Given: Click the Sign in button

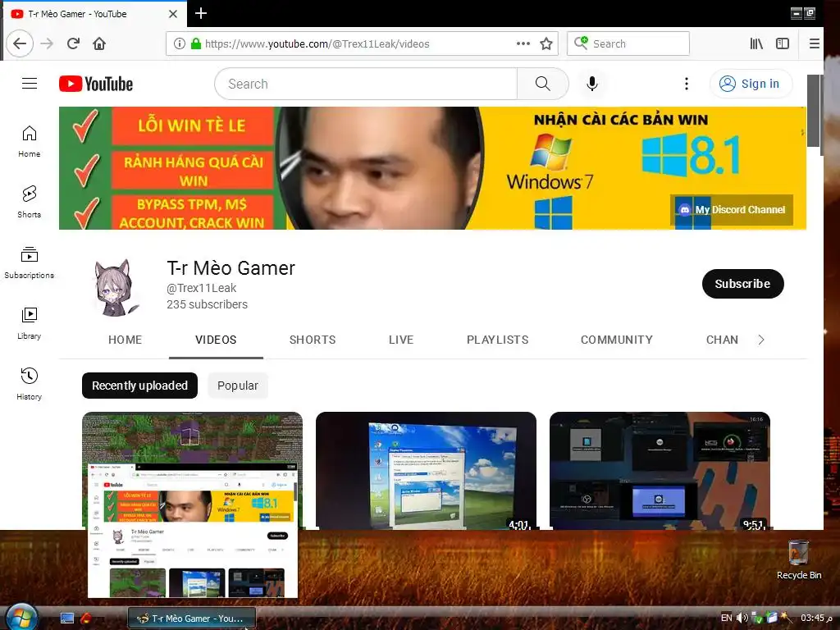Looking at the screenshot, I should 751,84.
